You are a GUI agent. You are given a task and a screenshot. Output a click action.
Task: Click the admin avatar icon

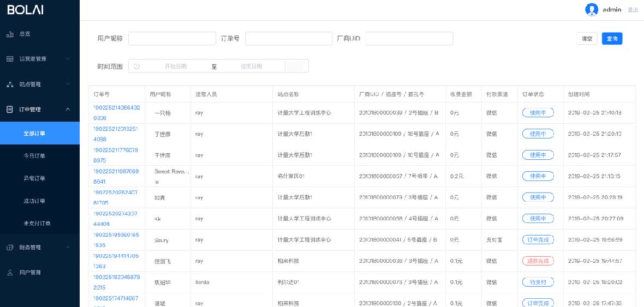(x=592, y=9)
